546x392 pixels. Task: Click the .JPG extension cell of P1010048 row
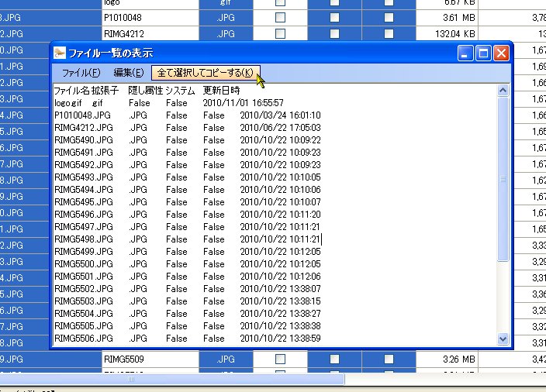pyautogui.click(x=226, y=18)
